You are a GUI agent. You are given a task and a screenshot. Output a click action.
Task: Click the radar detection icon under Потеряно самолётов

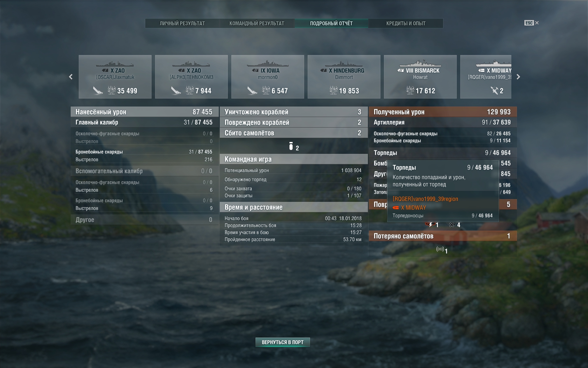click(440, 249)
